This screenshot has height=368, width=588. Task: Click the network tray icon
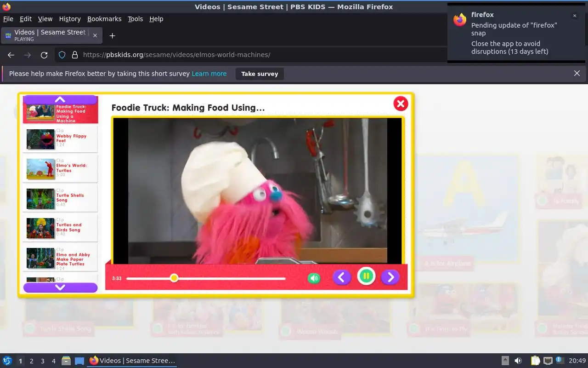pyautogui.click(x=548, y=361)
